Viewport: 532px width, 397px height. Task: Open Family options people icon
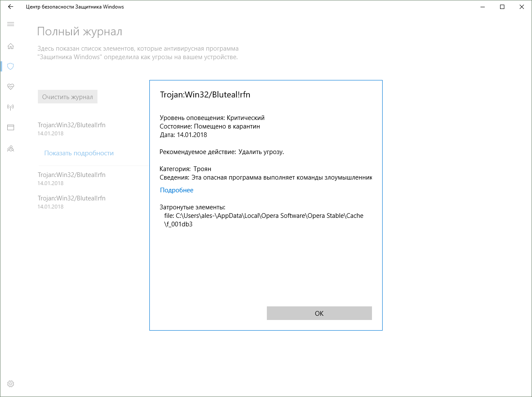[x=11, y=149]
